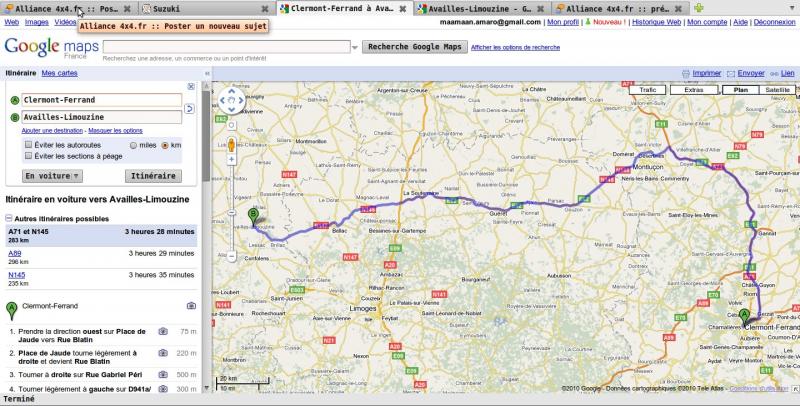
Task: Click the reverse directions swap icon
Action: pos(189,108)
